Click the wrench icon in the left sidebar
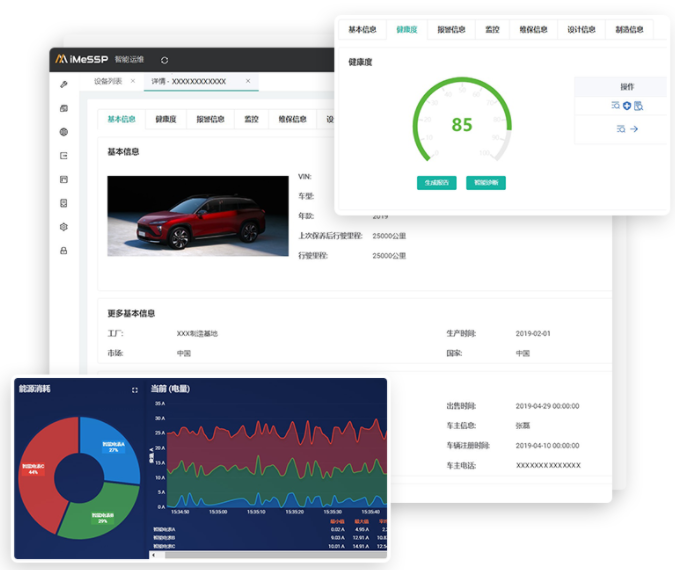 pyautogui.click(x=64, y=84)
